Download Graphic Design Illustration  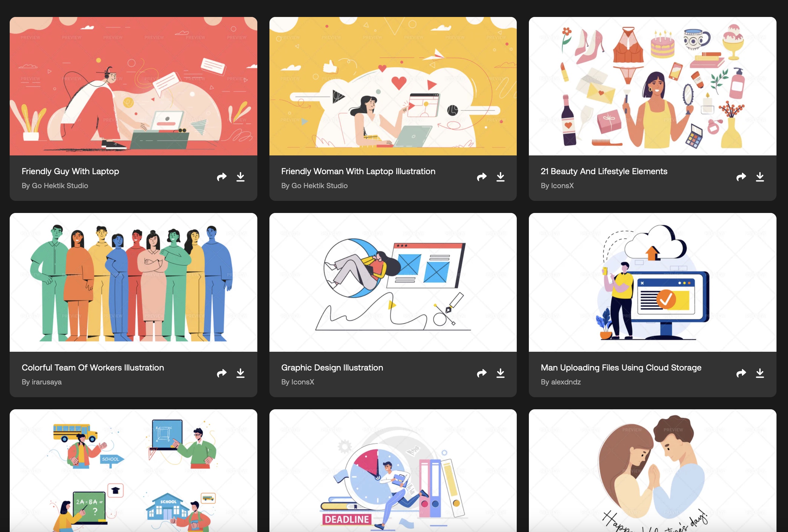[500, 373]
